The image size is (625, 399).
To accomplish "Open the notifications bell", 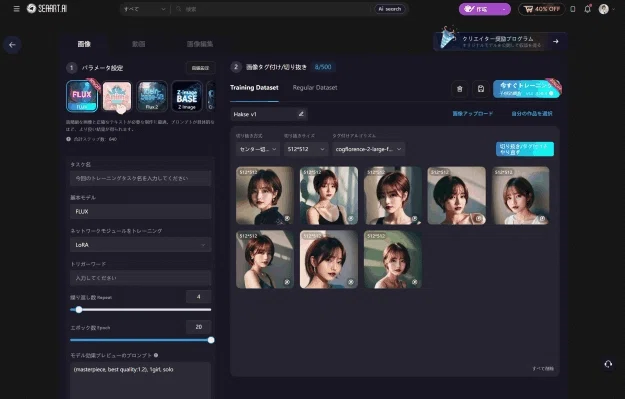I will 588,9.
